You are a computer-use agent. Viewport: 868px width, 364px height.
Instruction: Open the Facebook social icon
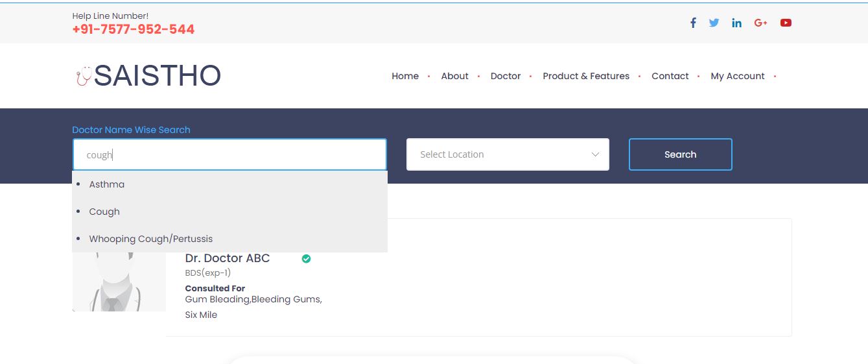(x=693, y=23)
